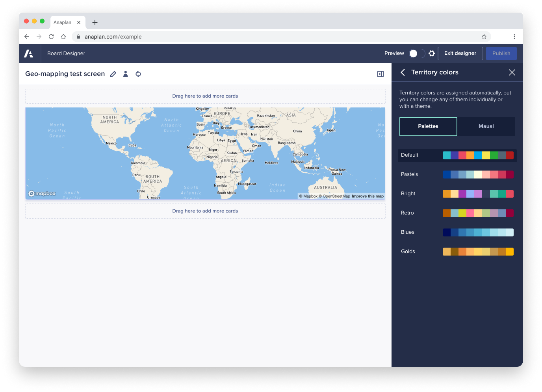Pick the Blues palette
This screenshot has width=542, height=392.
coord(457,232)
